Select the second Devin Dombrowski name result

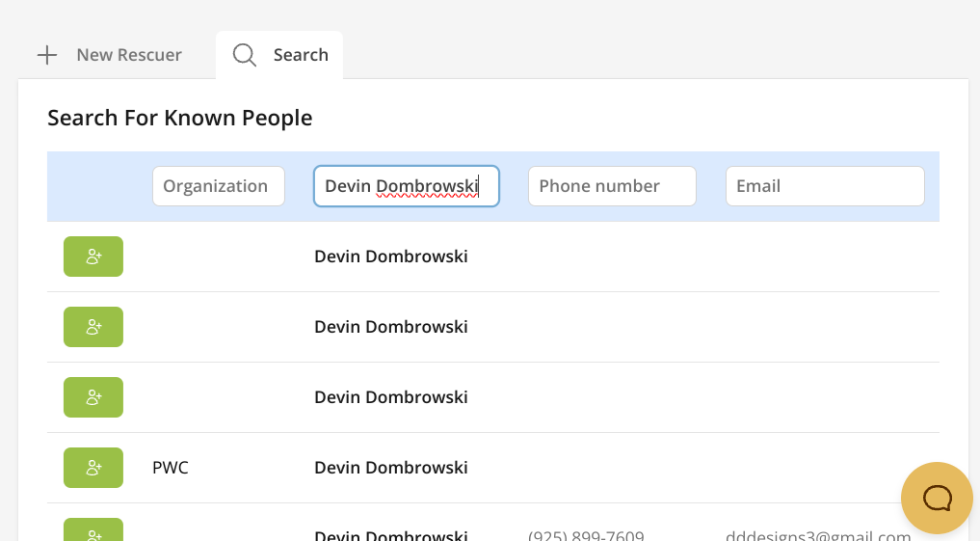391,327
